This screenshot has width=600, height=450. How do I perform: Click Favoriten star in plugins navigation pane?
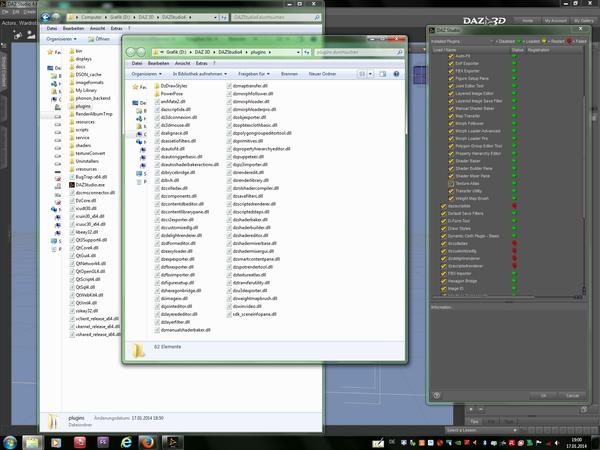[135, 87]
